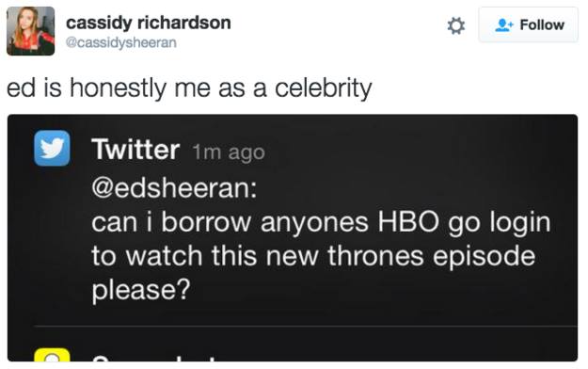The width and height of the screenshot is (588, 369).
Task: Open the cassidy richardson display name link
Action: click(x=149, y=23)
